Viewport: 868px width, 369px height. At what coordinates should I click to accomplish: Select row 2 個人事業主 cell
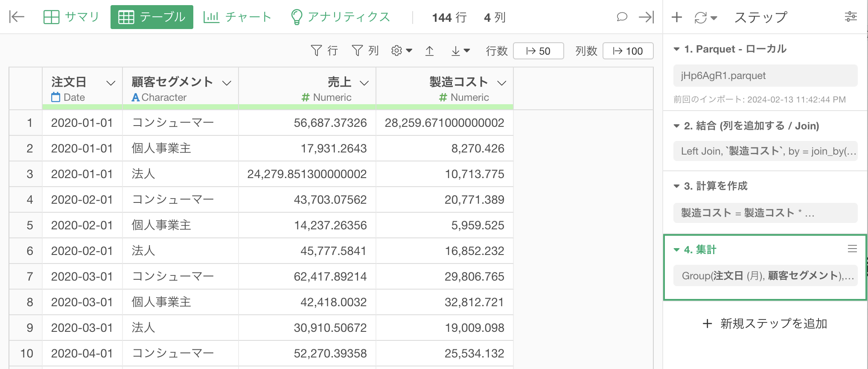(x=181, y=149)
